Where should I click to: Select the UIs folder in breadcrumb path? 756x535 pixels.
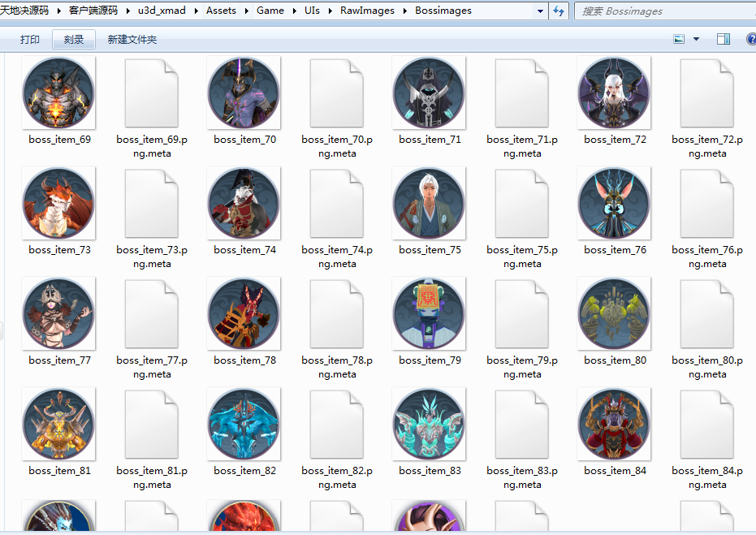coord(312,10)
